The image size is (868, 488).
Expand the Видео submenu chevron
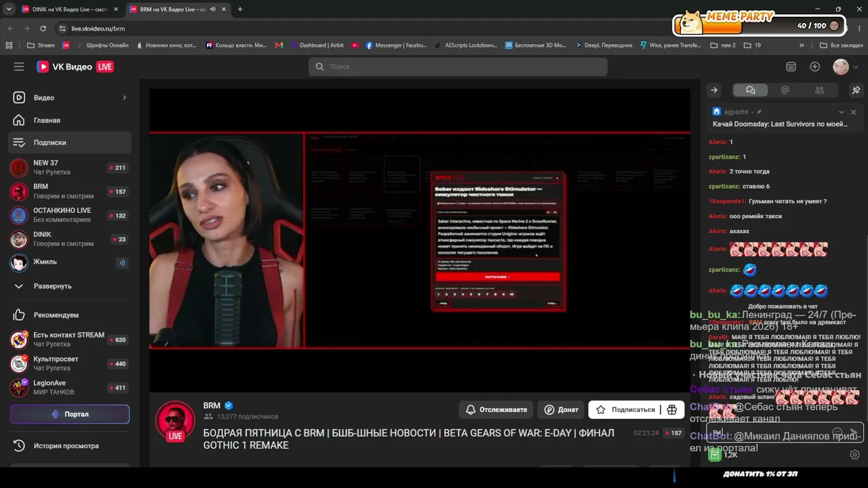pos(124,98)
